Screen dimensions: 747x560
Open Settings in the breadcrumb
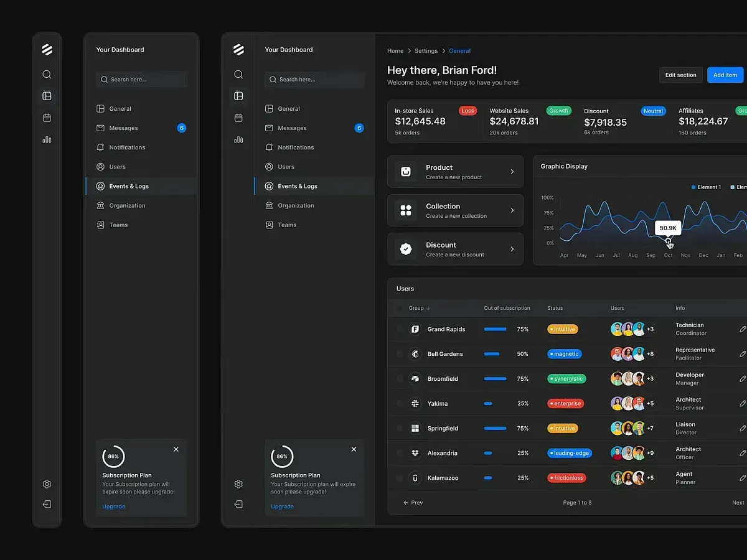tap(426, 51)
